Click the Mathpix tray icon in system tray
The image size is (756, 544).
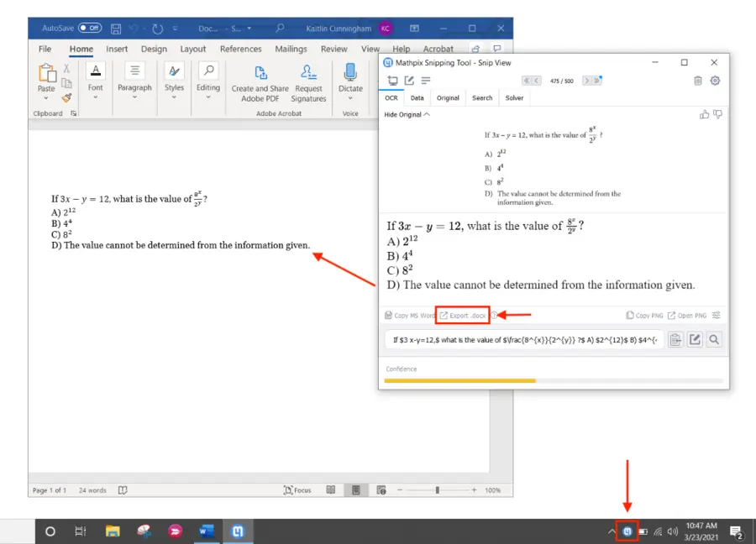click(x=627, y=531)
